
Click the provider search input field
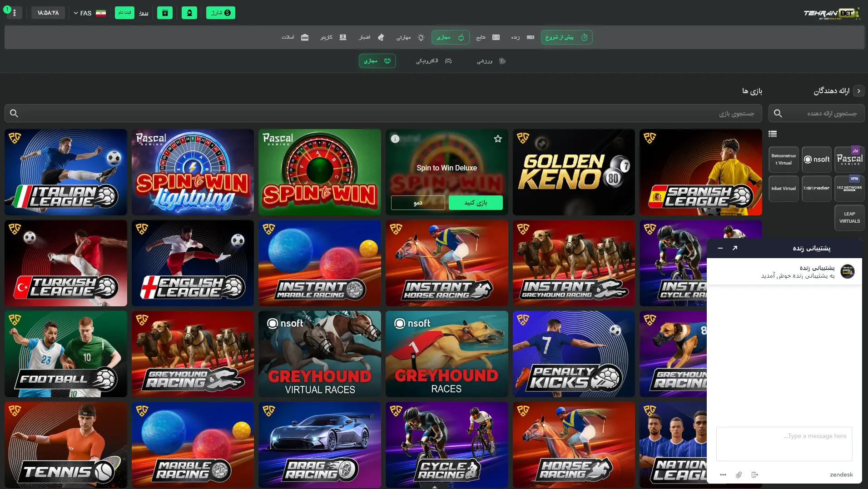click(816, 113)
